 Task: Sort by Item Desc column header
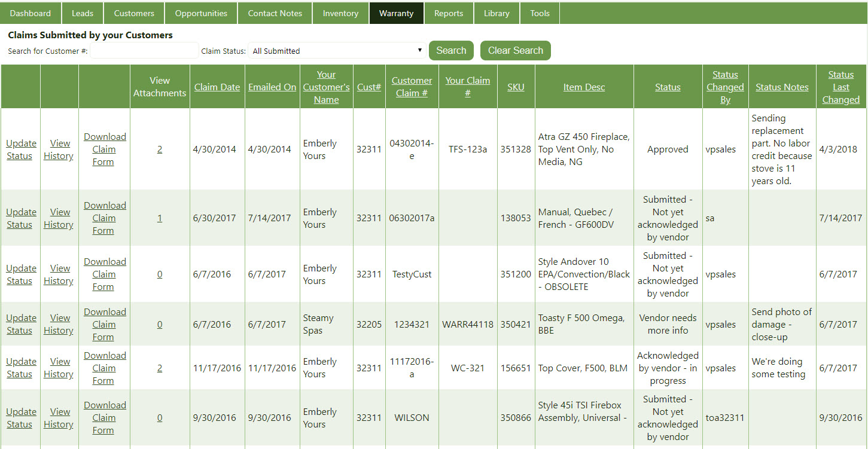click(584, 87)
